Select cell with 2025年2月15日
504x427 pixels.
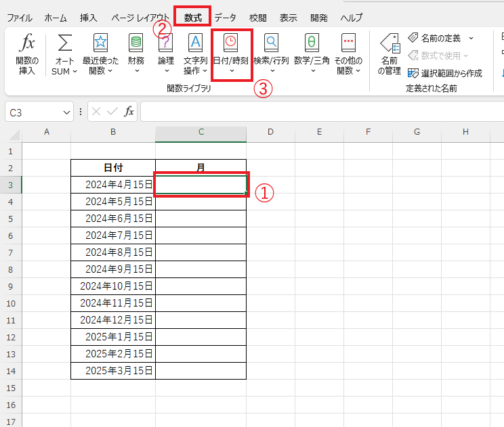pyautogui.click(x=113, y=354)
